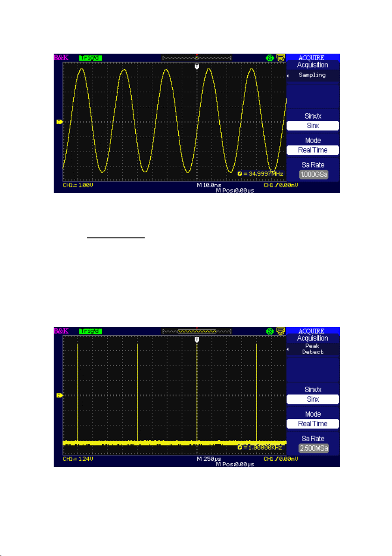Click M Pos:0.00µs under the M 250µs readout
This screenshot has width=392, height=556.
click(x=235, y=464)
